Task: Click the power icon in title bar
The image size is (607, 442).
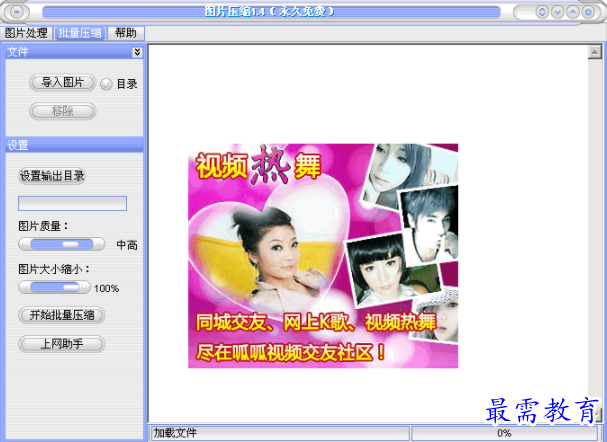Action: (x=588, y=12)
